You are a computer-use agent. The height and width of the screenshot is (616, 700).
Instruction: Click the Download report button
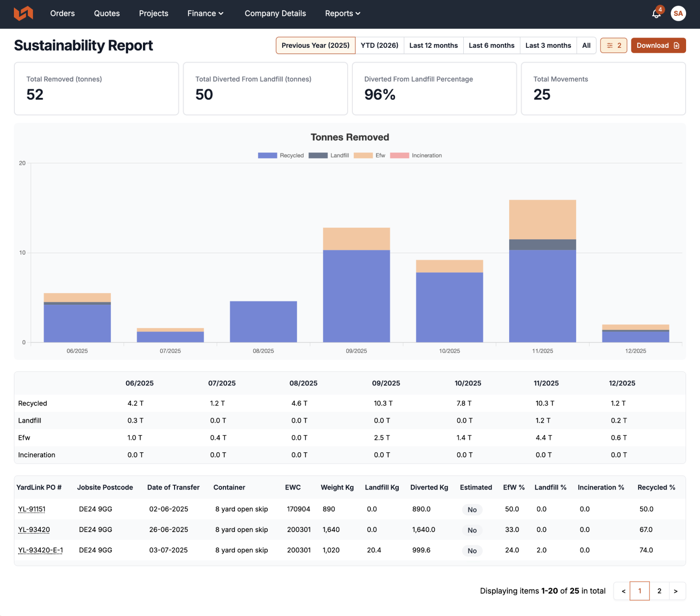coord(658,45)
